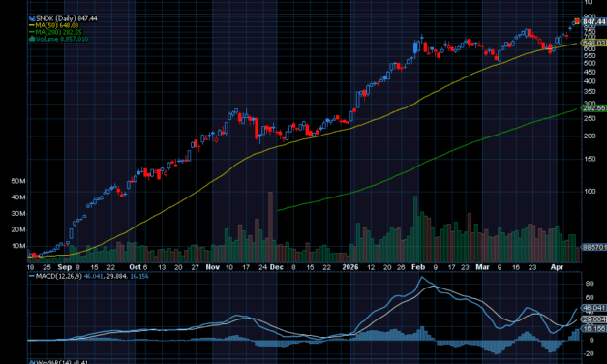The width and height of the screenshot is (607, 364).
Task: Click the 282.55 MA tag on right axis
Action: (x=593, y=108)
